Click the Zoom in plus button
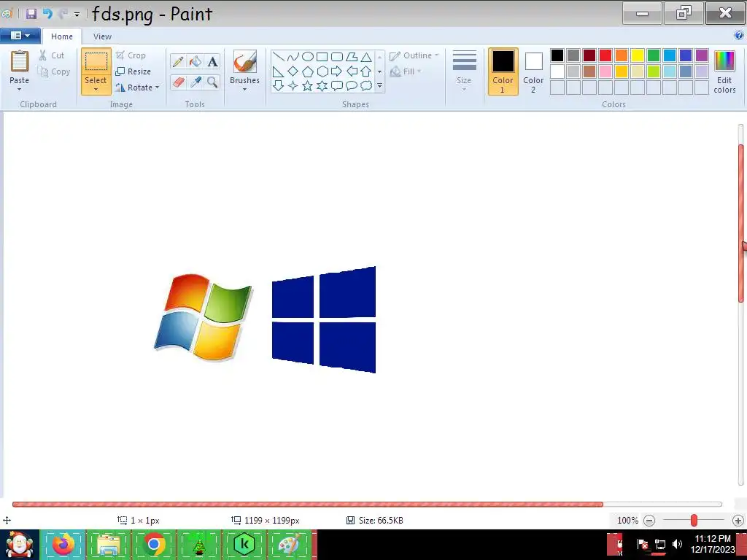This screenshot has width=747, height=560. point(738,521)
